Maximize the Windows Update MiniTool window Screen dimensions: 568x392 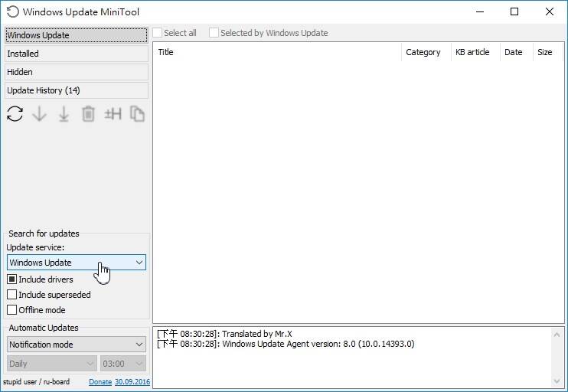click(x=514, y=11)
